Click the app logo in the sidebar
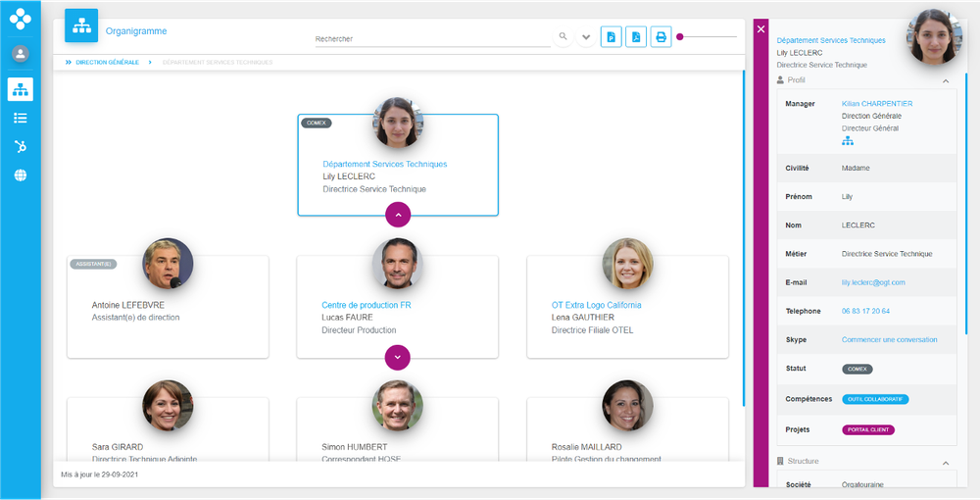This screenshot has height=500, width=980. (20, 19)
